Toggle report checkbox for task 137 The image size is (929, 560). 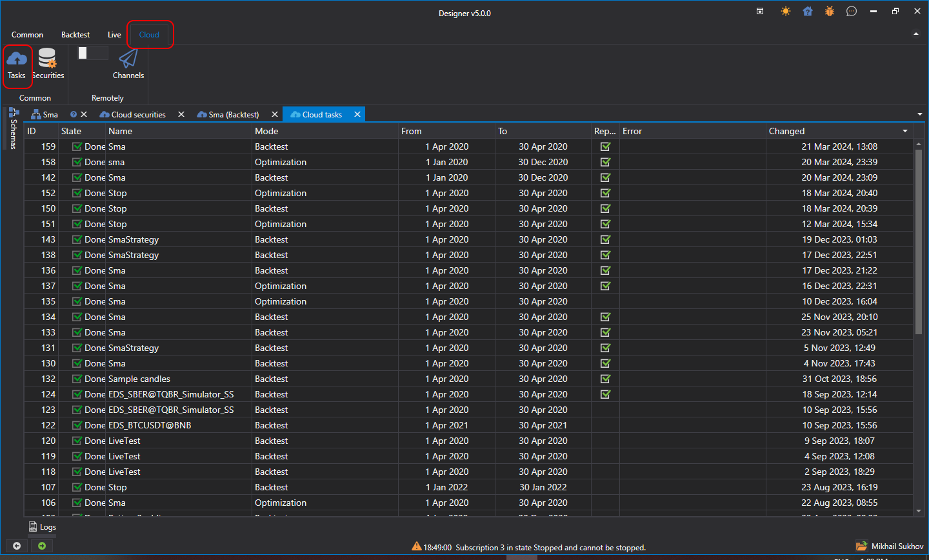click(x=605, y=286)
